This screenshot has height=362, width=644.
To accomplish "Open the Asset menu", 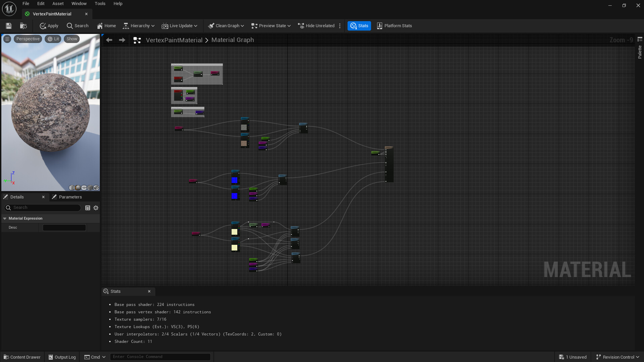I will [58, 4].
